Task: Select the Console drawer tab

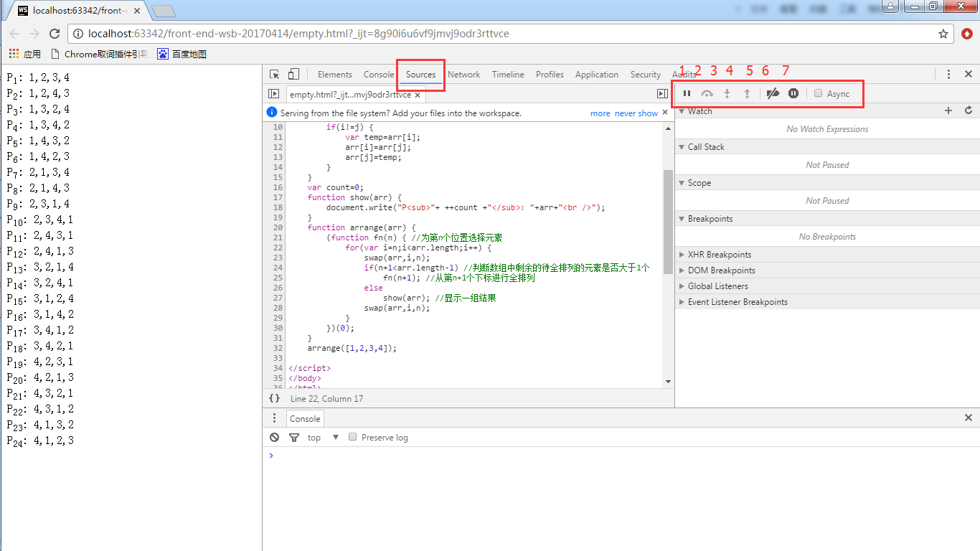Action: [x=305, y=419]
